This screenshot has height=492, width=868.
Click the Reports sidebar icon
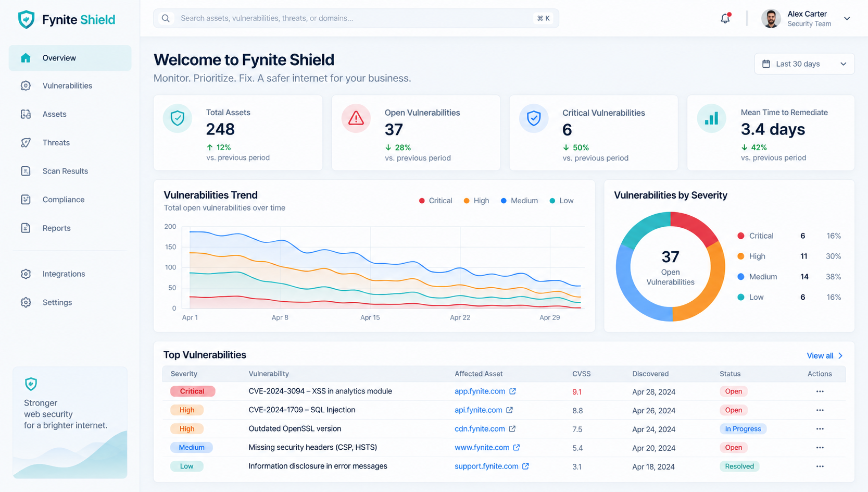[x=26, y=228]
